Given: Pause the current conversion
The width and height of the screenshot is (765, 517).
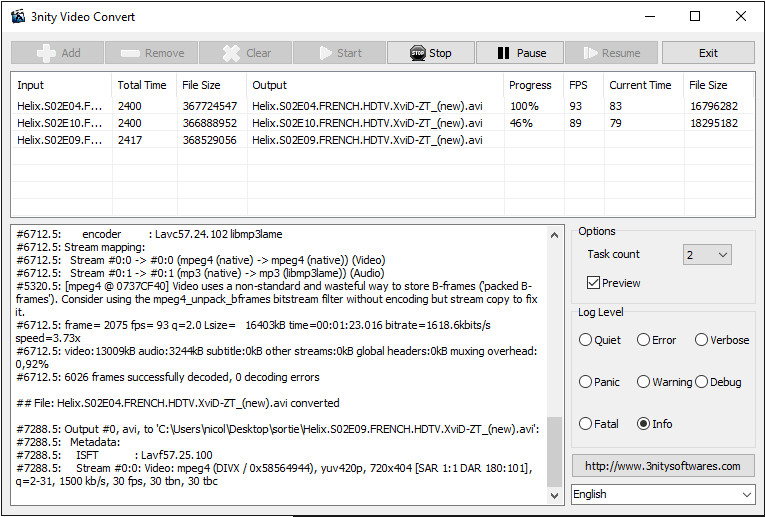Looking at the screenshot, I should point(520,53).
